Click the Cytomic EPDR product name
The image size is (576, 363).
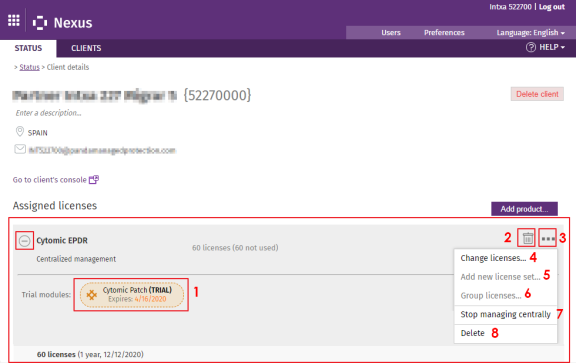pyautogui.click(x=62, y=241)
